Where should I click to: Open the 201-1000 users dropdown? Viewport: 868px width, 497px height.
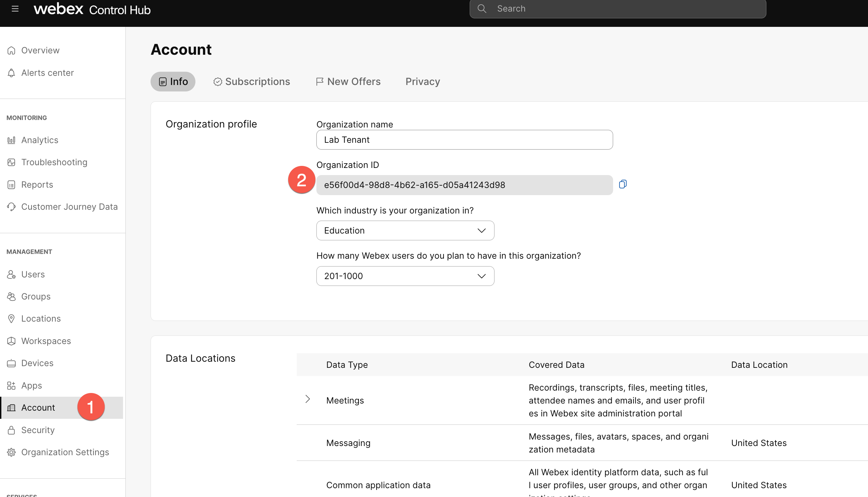point(405,276)
